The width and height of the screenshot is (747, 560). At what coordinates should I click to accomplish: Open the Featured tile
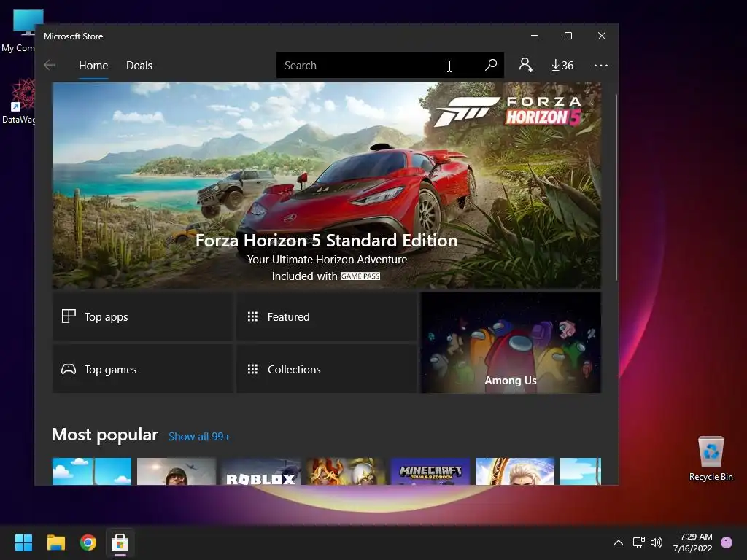point(327,316)
